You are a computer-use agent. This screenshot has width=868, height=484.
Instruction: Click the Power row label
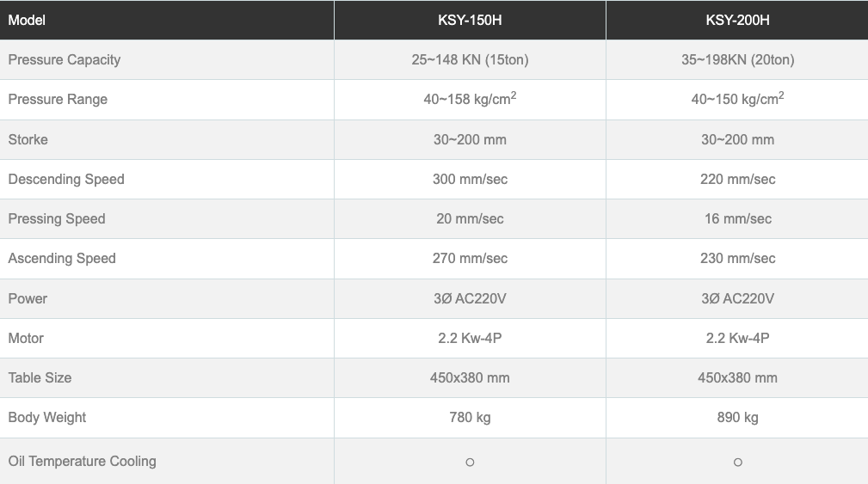[28, 298]
